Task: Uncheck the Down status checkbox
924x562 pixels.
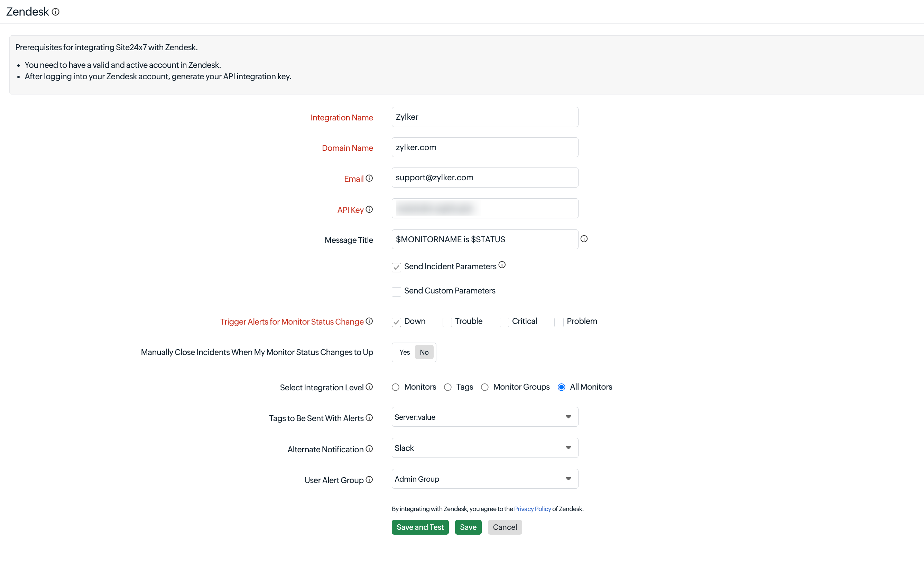Action: tap(396, 322)
